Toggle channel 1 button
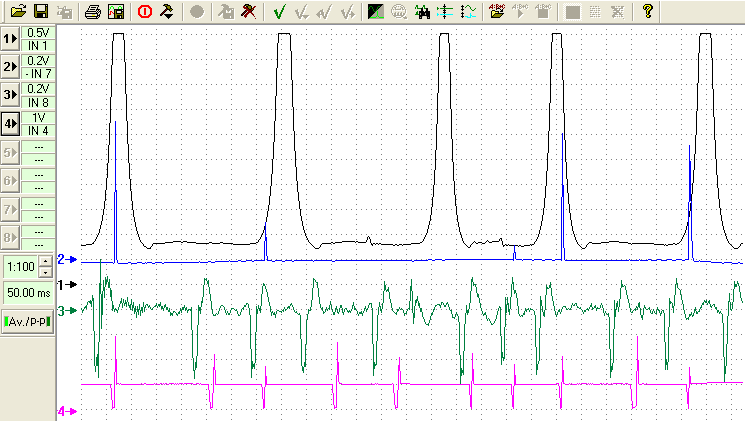Screen dimensions: 745x421 (10, 39)
